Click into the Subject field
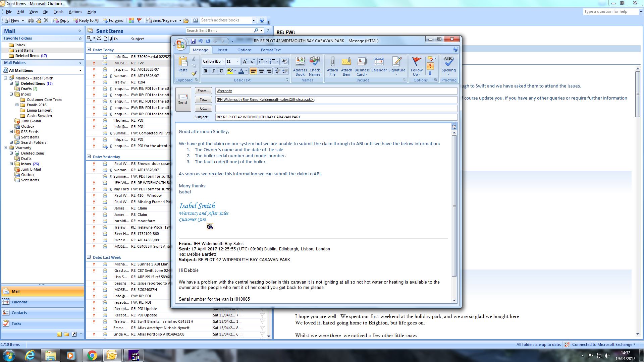This screenshot has height=362, width=644. click(335, 117)
